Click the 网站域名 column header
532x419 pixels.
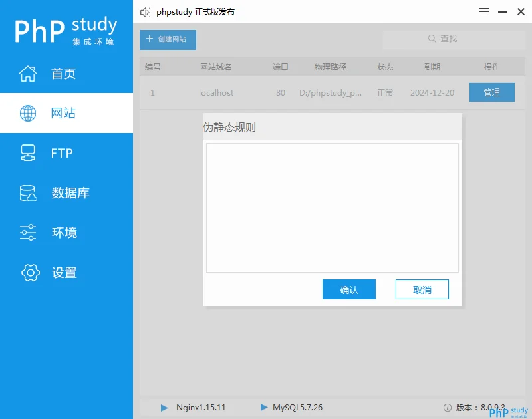215,67
